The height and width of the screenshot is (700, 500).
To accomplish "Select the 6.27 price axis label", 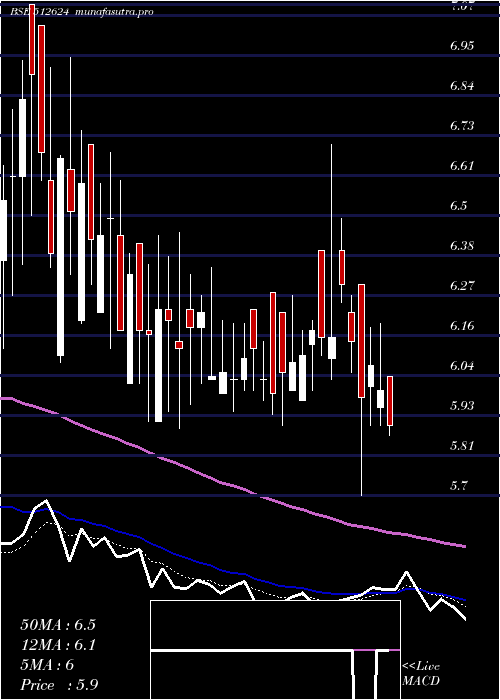I will pyautogui.click(x=462, y=285).
